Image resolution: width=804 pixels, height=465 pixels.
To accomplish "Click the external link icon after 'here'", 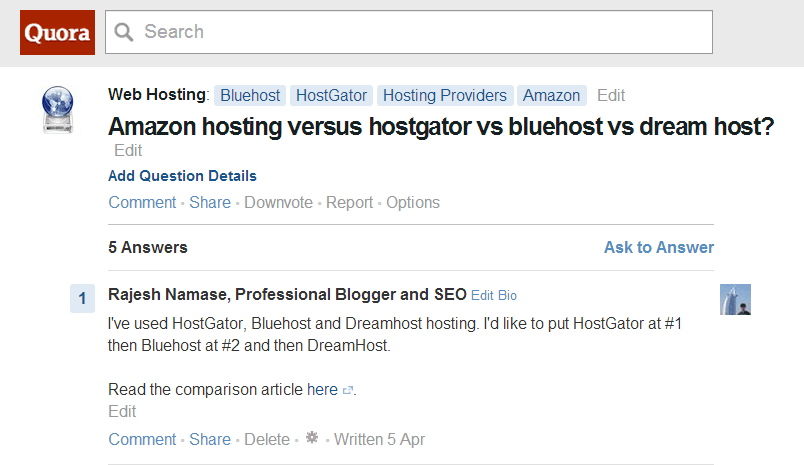I will coord(348,390).
